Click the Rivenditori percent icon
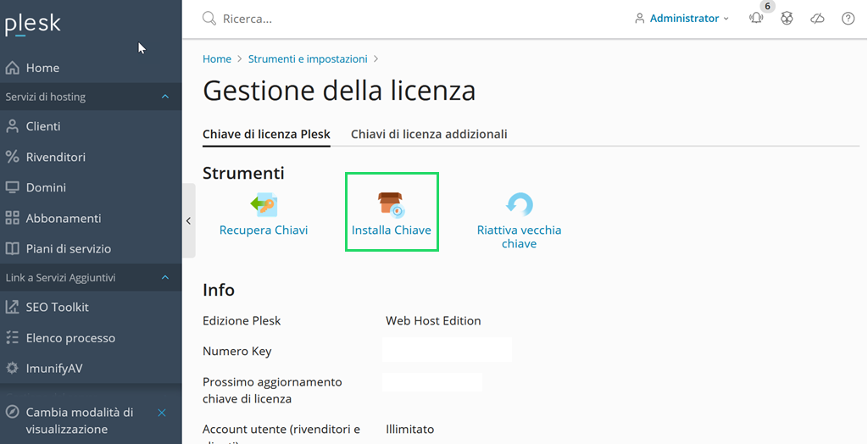This screenshot has width=868, height=444. pos(12,157)
